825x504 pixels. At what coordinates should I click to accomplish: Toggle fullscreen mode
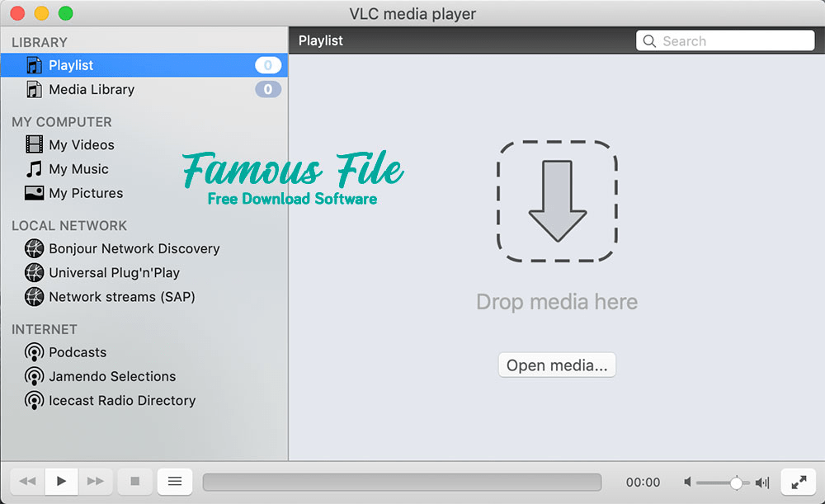tap(798, 482)
